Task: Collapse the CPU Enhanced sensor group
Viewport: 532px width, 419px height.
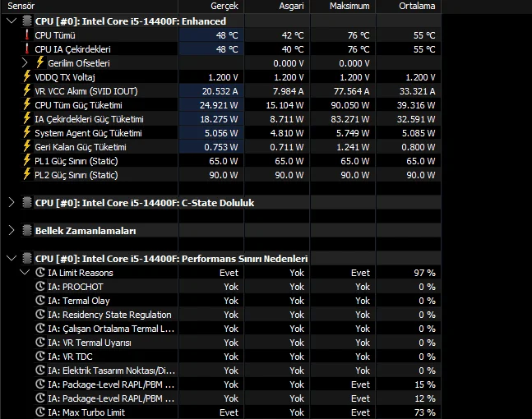Action: 12,21
